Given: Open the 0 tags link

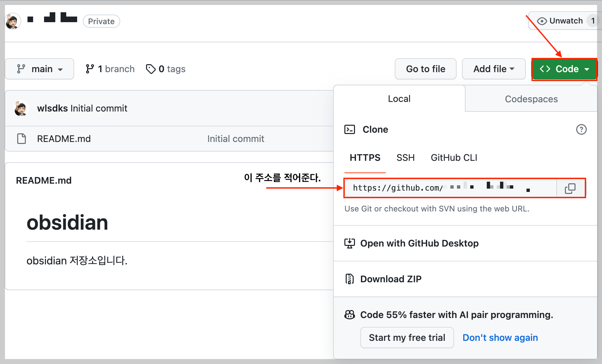Looking at the screenshot, I should pos(166,69).
